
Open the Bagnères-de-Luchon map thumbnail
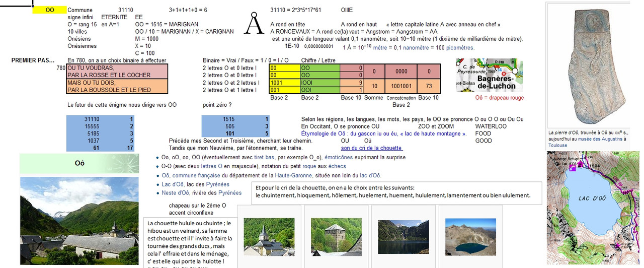(490, 75)
